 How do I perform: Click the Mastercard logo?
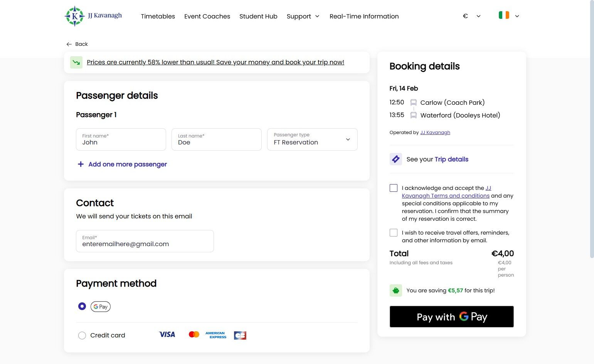point(194,335)
